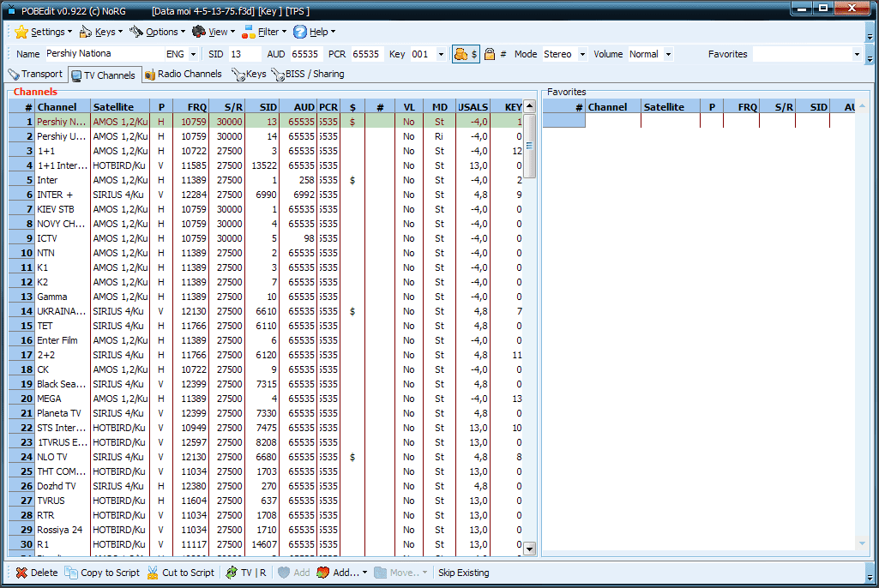Click the Filter funnel icon
The image size is (879, 588).
(x=248, y=32)
